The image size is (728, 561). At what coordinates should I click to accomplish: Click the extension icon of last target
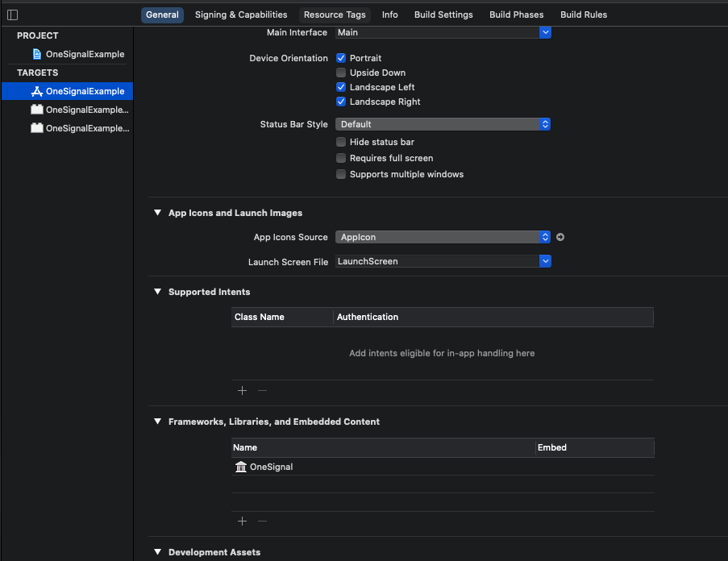(x=36, y=128)
